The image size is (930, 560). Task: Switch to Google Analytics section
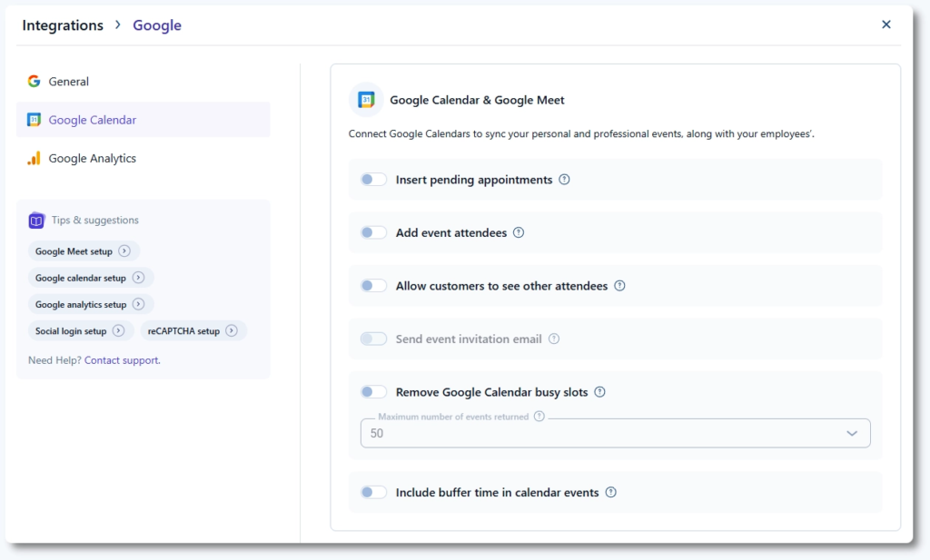point(92,158)
